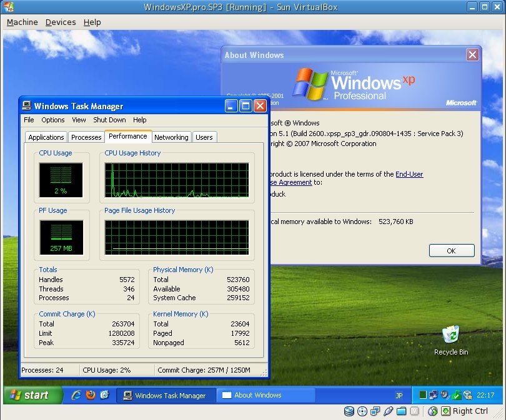This screenshot has height=420, width=506.
Task: Open the Devices menu in VirtualBox
Action: point(61,22)
